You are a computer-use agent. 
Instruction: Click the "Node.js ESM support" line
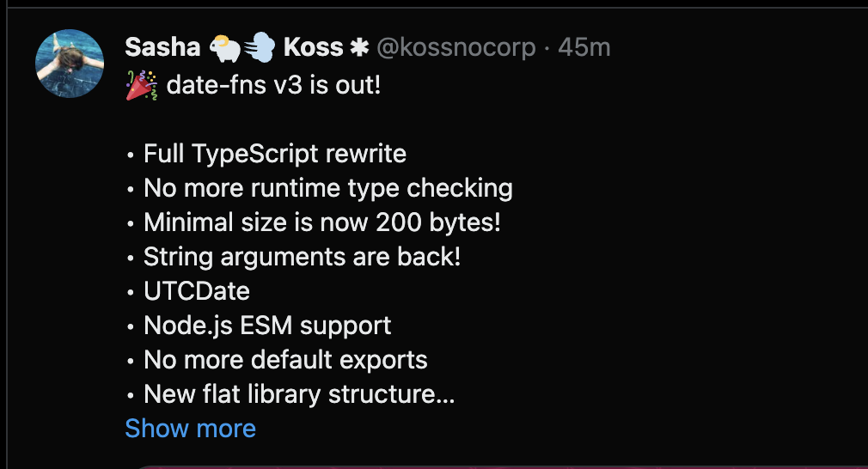coord(267,326)
